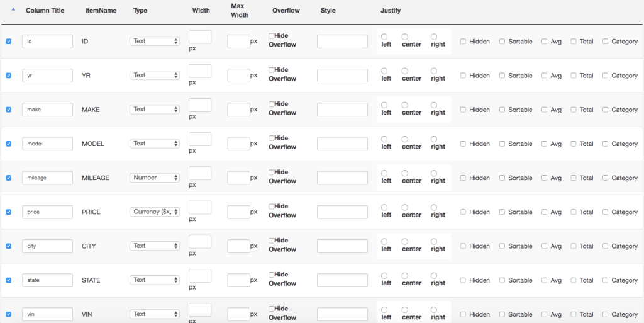Open the Type dropdown for the CITY row

click(x=155, y=246)
